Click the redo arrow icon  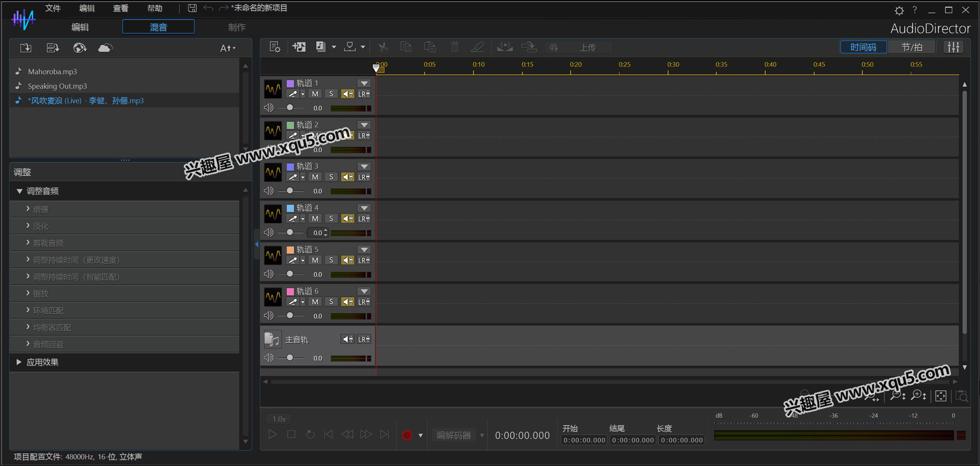tap(223, 8)
